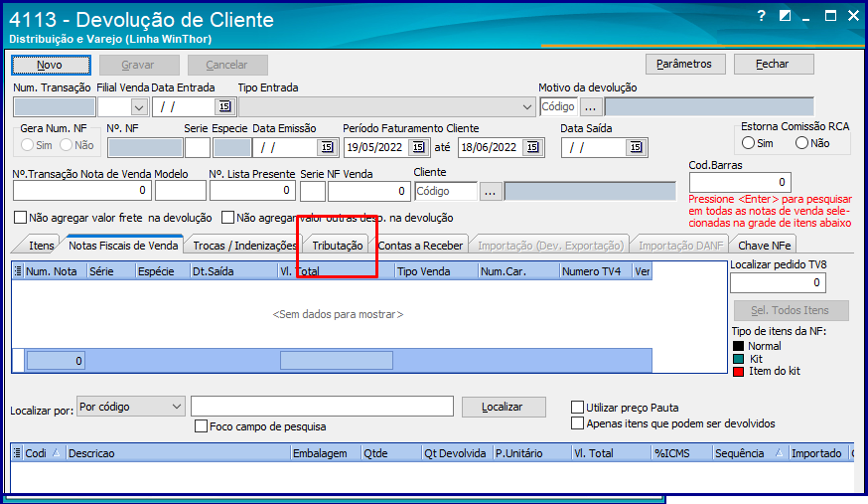Check Não agregar valor outras desp. na devolução

(227, 218)
